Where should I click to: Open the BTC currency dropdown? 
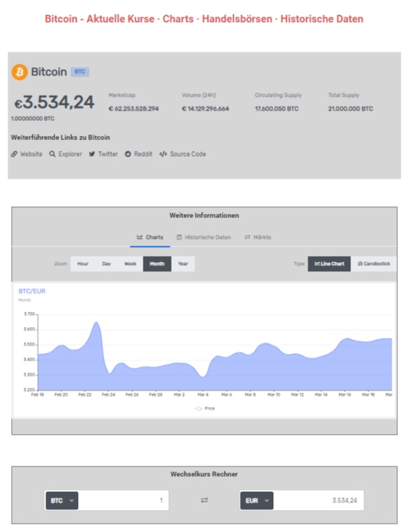click(x=61, y=501)
